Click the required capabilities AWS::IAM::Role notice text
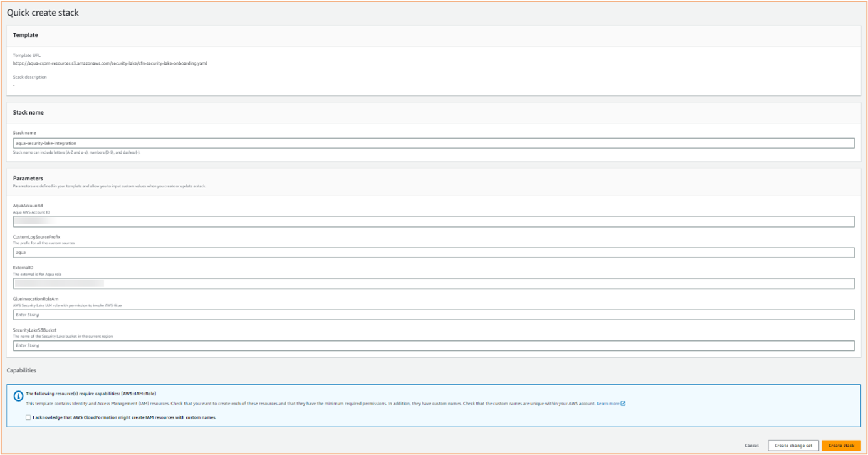This screenshot has height=455, width=868. click(x=91, y=394)
